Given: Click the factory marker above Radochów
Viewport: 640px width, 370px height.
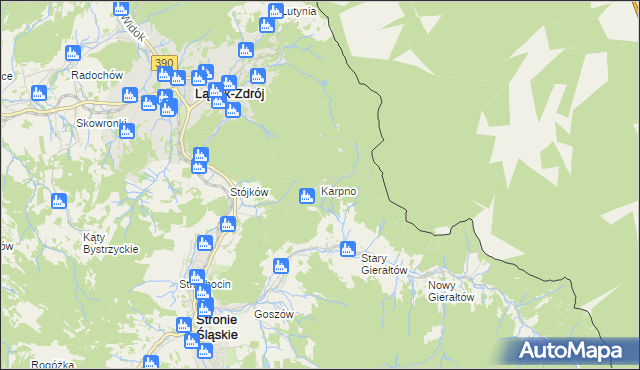Looking at the screenshot, I should click(x=73, y=53).
